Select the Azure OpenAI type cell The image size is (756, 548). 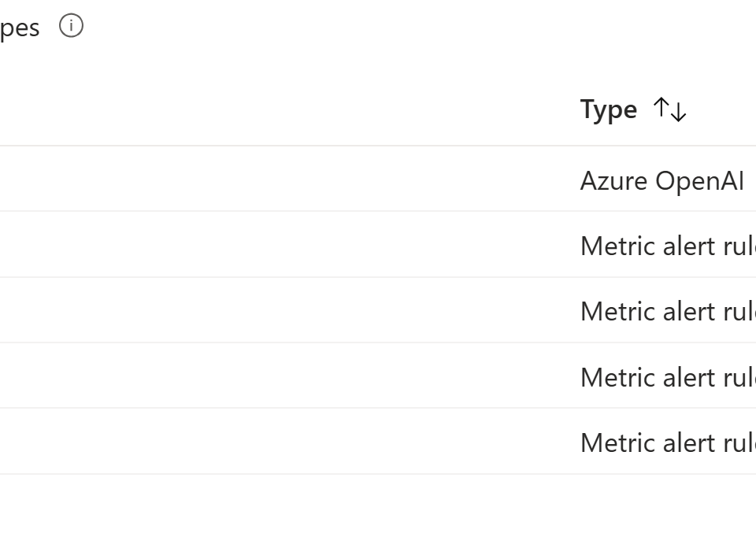pos(662,181)
